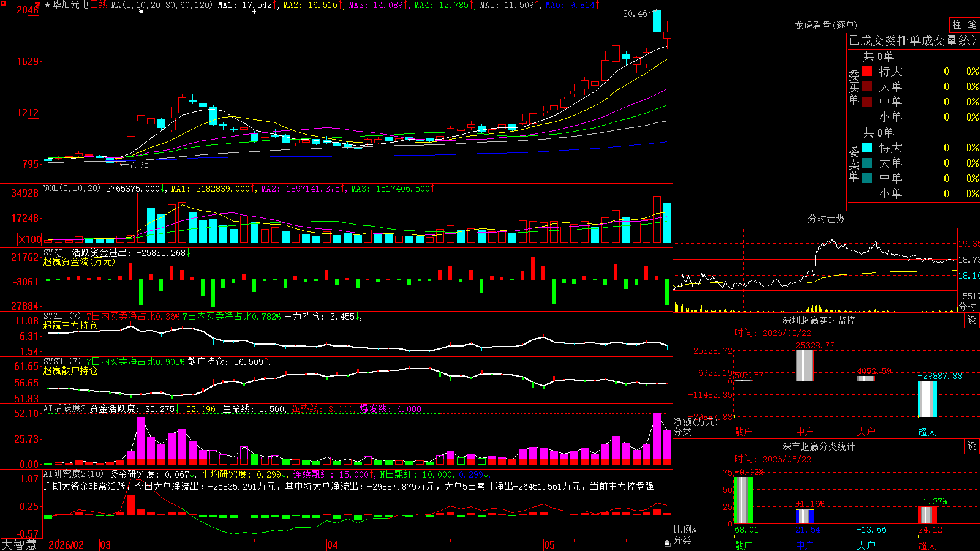
Task: Click the VOL(5,10,20) indicator label
Action: [72, 189]
